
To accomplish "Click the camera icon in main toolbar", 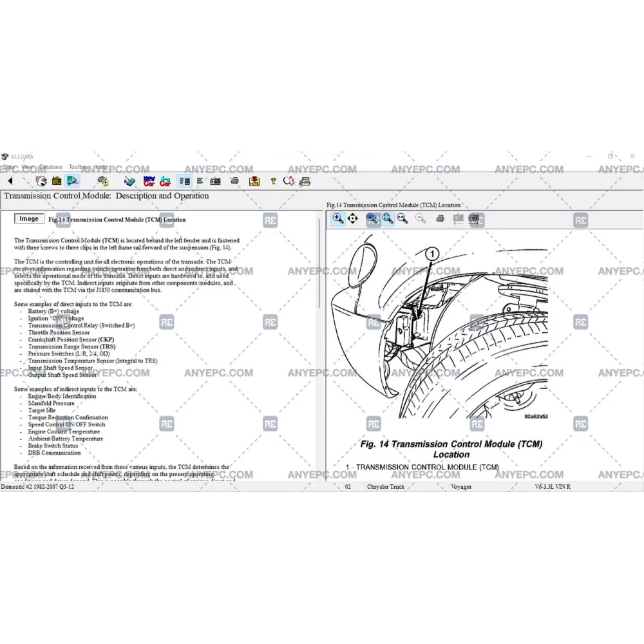I will coord(215,182).
